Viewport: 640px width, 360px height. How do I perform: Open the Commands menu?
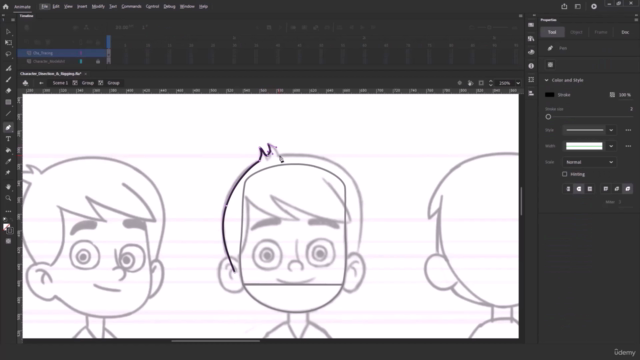131,7
